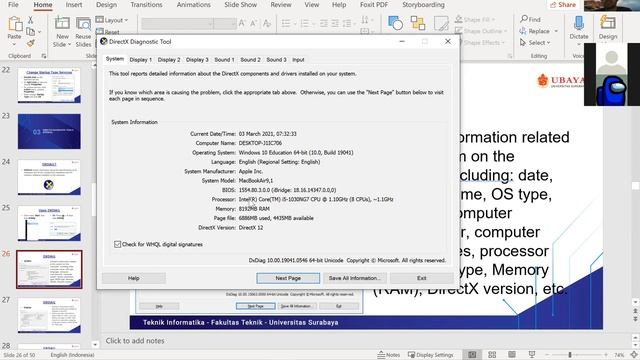Switch to the Insert ribbon tab
This screenshot has height=360, width=640.
point(74,5)
